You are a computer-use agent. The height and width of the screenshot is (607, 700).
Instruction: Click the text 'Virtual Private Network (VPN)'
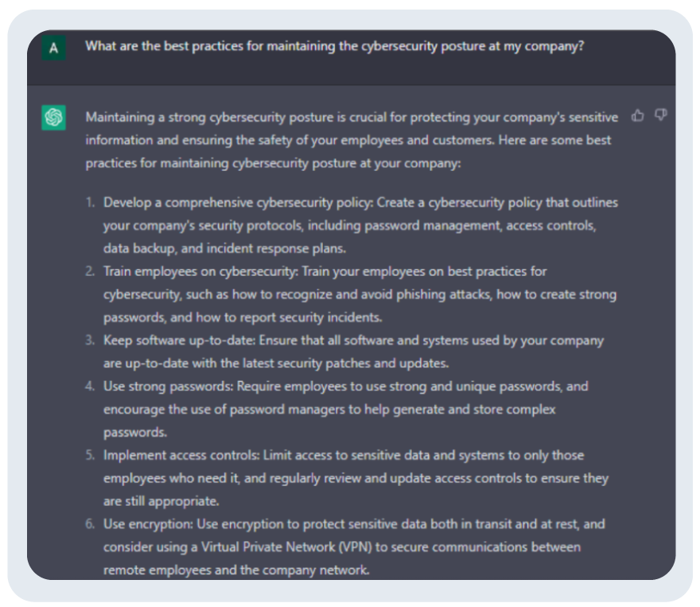click(x=286, y=547)
